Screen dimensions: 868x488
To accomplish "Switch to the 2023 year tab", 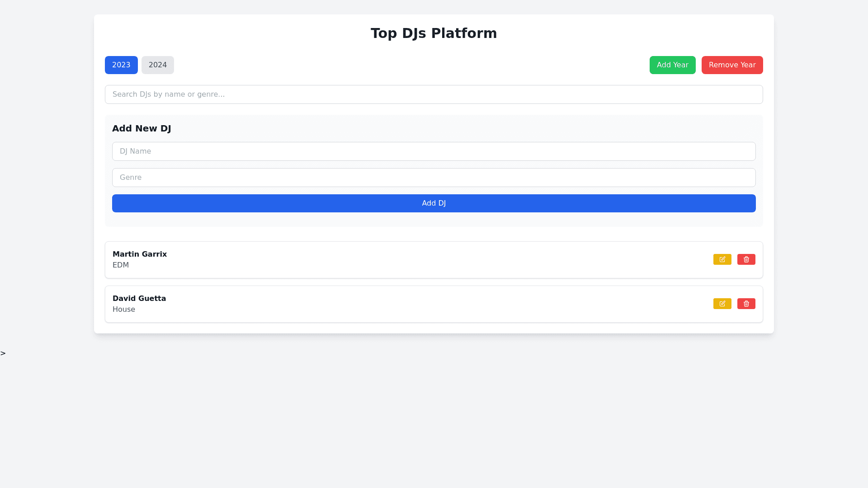I will coord(121,65).
